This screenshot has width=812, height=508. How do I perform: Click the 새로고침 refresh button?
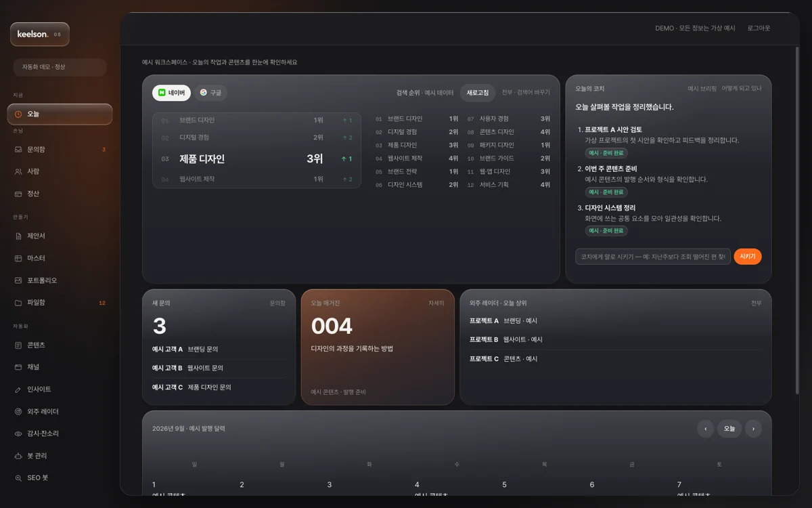(478, 93)
